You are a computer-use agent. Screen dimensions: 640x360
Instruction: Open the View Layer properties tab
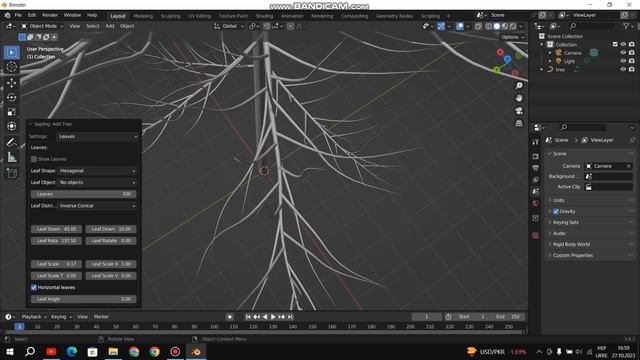click(536, 180)
